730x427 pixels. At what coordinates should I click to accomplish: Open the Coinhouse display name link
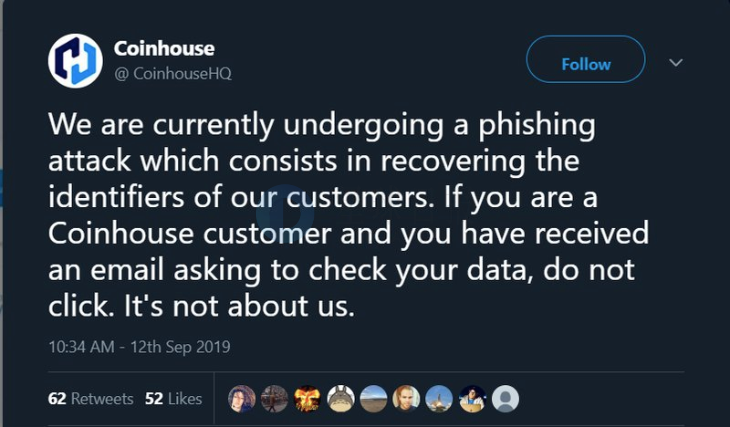(x=164, y=48)
